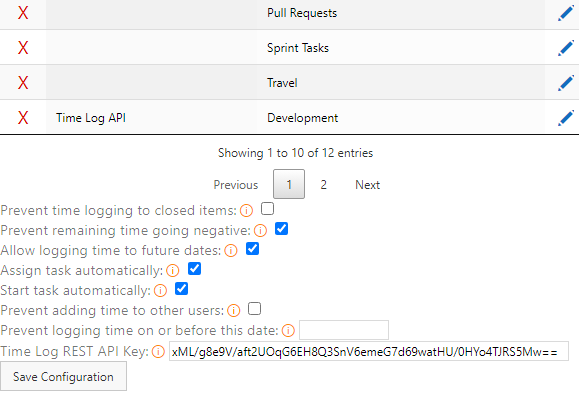Viewport: 579px width, 400px height.
Task: Edit the Travel entry
Action: click(565, 83)
